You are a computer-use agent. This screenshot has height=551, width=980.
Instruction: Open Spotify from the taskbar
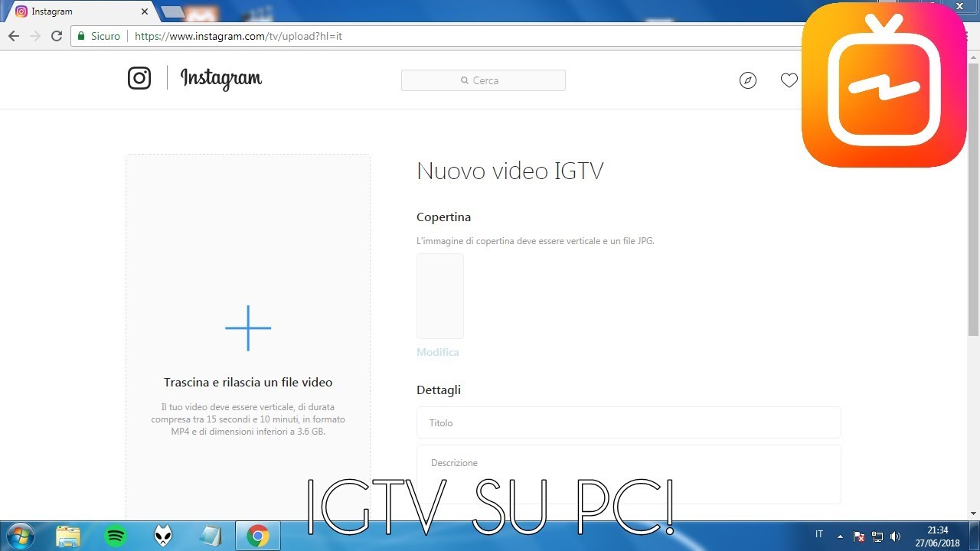pyautogui.click(x=116, y=536)
